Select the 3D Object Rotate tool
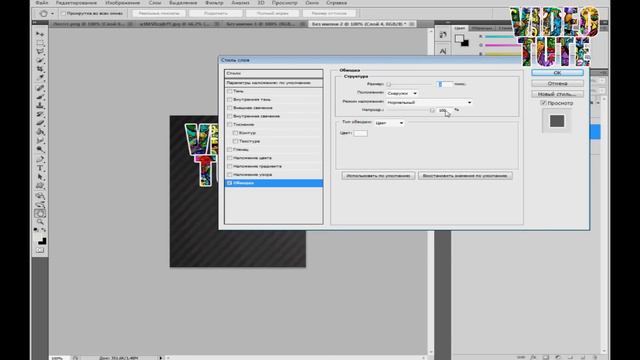 [40, 196]
